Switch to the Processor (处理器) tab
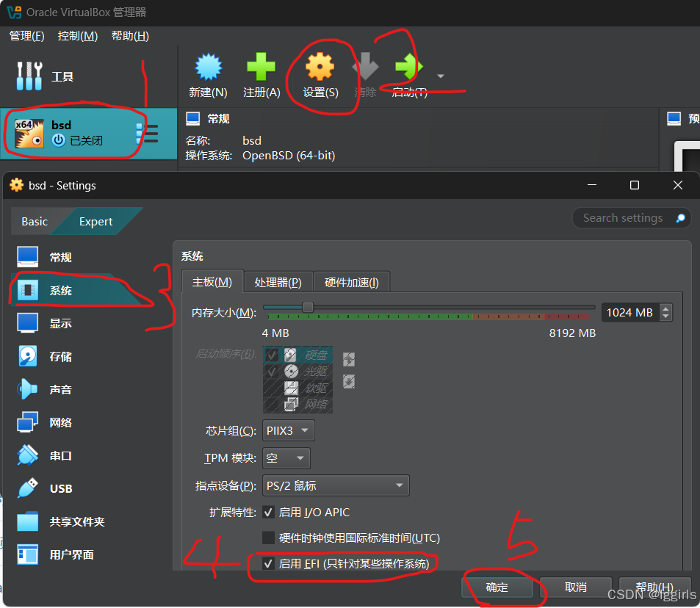 coord(278,282)
